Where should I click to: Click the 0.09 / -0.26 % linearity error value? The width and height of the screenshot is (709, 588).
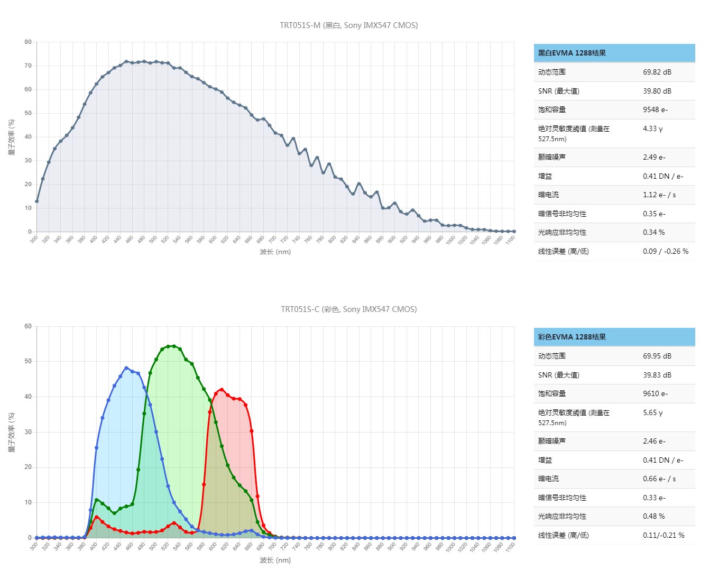coord(665,251)
